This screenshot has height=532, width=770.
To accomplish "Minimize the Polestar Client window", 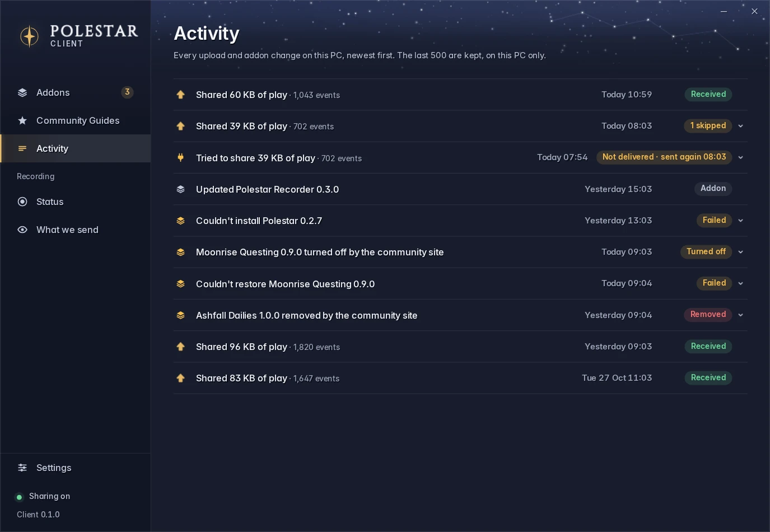I will tap(724, 11).
